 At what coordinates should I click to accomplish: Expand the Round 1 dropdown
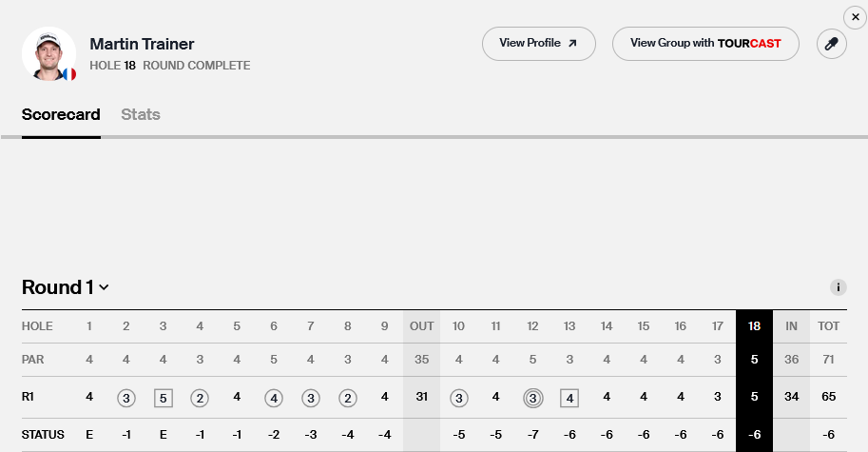(66, 287)
